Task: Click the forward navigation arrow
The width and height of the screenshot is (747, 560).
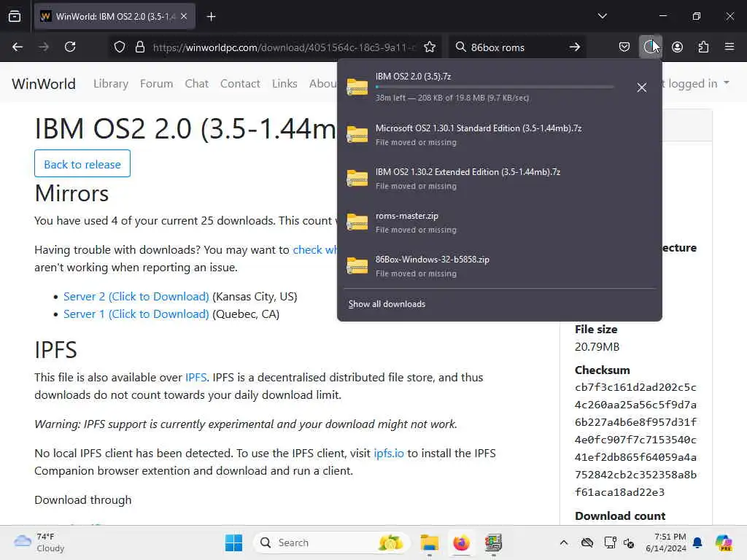Action: tap(44, 47)
